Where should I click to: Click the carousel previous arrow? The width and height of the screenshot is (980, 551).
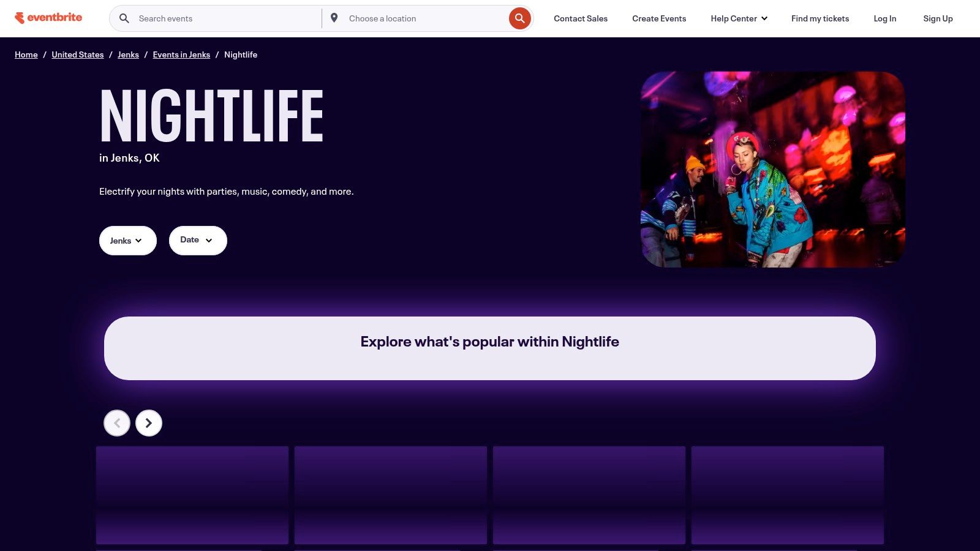pos(116,422)
